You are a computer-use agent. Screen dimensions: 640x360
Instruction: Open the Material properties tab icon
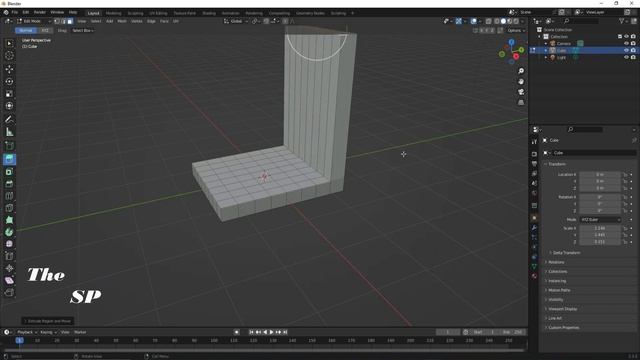534,276
